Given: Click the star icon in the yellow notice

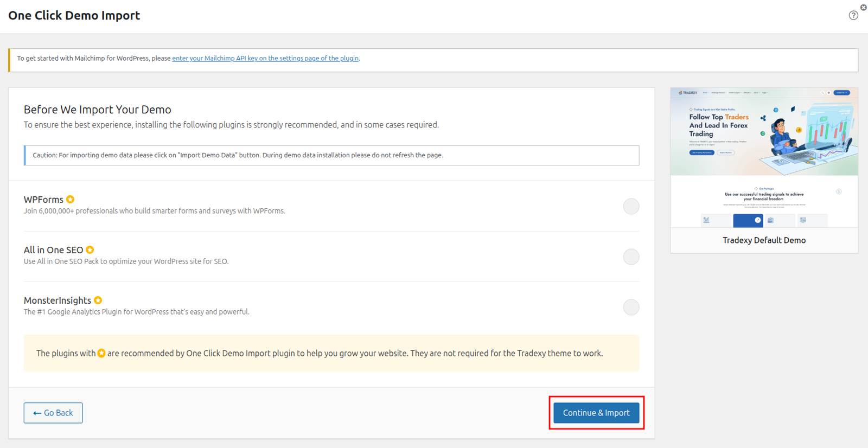Looking at the screenshot, I should coord(101,354).
